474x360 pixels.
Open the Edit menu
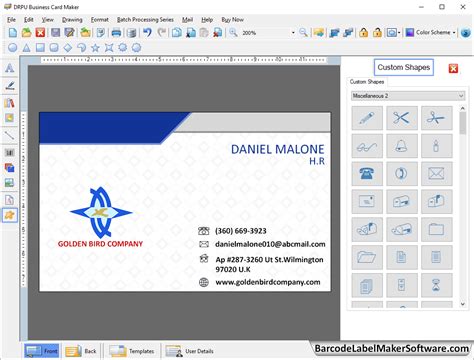pyautogui.click(x=29, y=20)
